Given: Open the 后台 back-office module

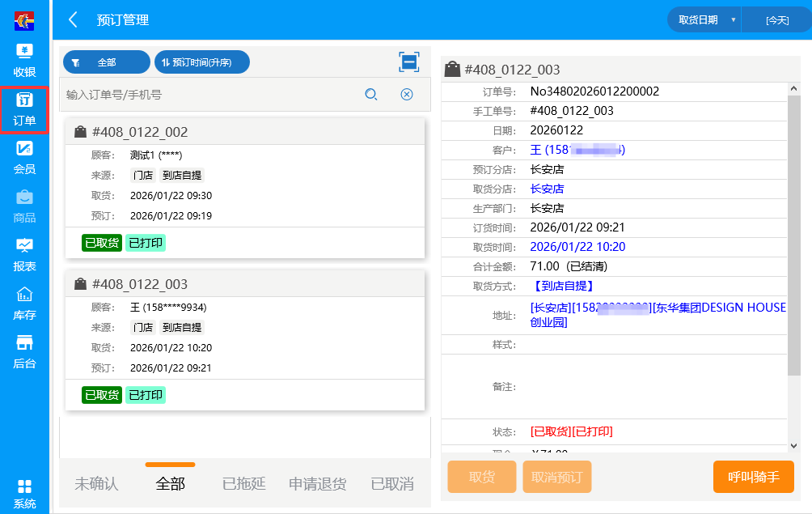Looking at the screenshot, I should 24,352.
